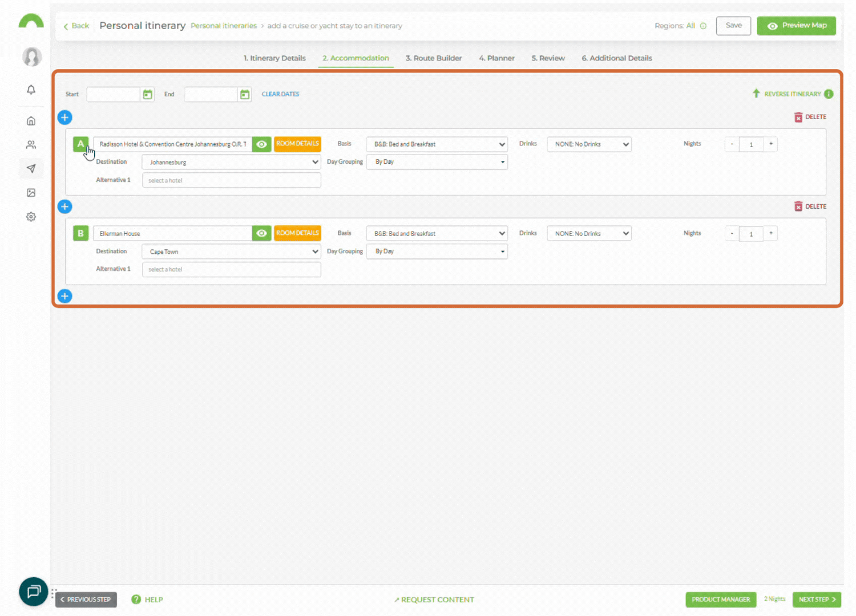Open the contacts people icon in sidebar
856x616 pixels.
tap(31, 145)
